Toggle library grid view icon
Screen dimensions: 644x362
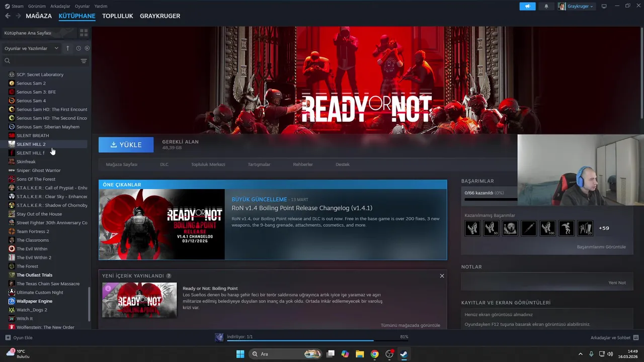(x=84, y=33)
